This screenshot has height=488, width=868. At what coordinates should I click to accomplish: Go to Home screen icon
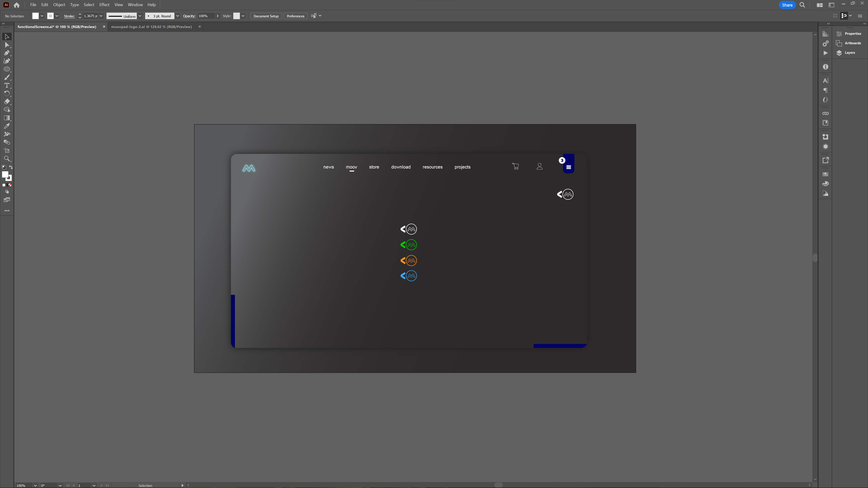[x=17, y=5]
